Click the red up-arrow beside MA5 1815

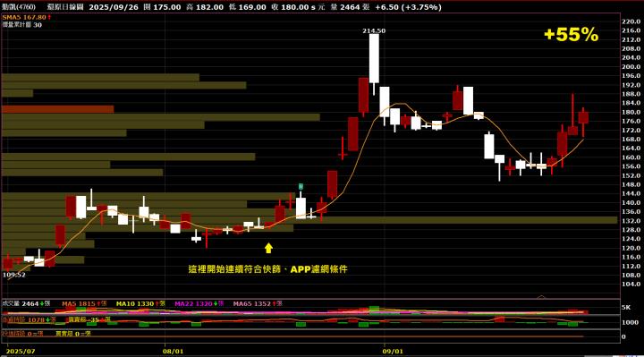(x=98, y=303)
